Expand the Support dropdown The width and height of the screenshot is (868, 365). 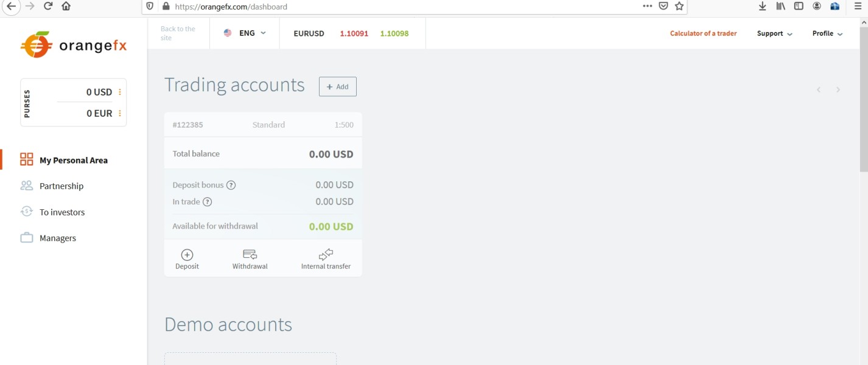coord(775,33)
